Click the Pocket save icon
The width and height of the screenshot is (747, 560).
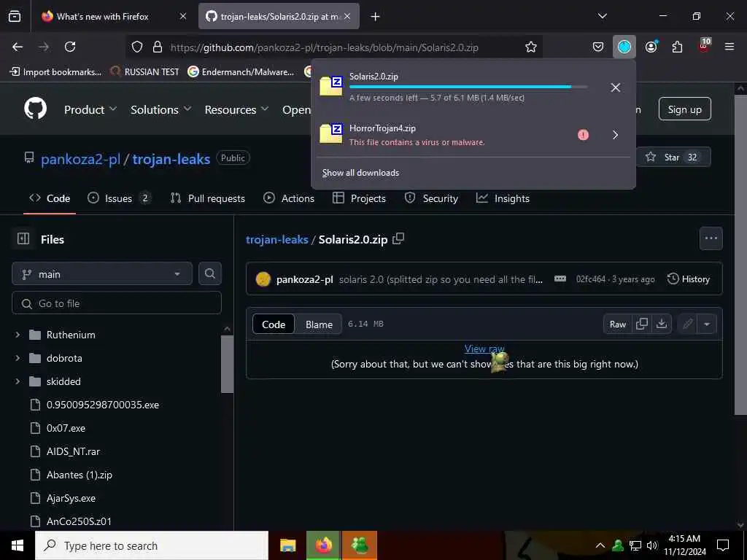[x=598, y=47]
